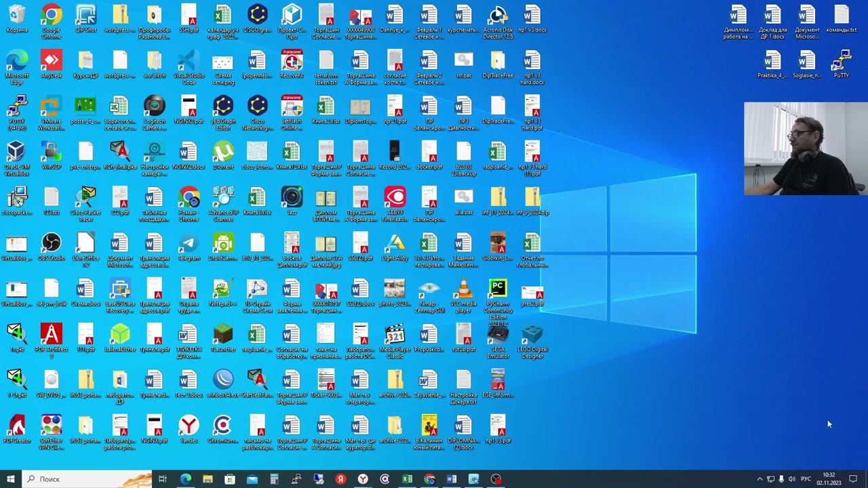
Task: Select команды.txt file at top right
Action: (842, 19)
